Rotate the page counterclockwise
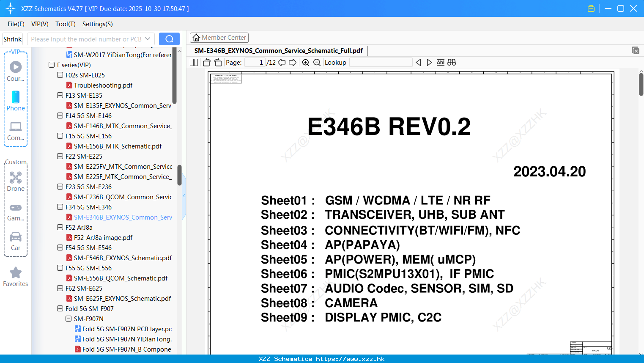 [x=206, y=62]
